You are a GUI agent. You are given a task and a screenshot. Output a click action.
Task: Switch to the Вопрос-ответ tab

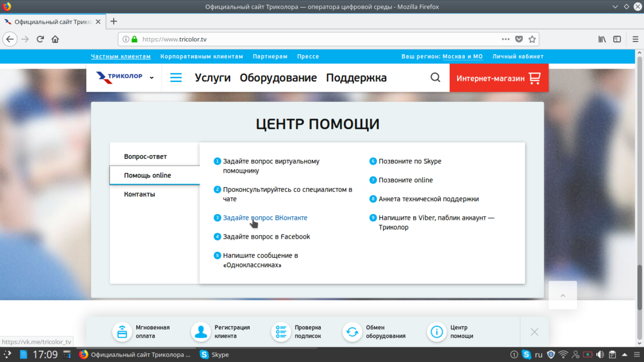tap(145, 157)
